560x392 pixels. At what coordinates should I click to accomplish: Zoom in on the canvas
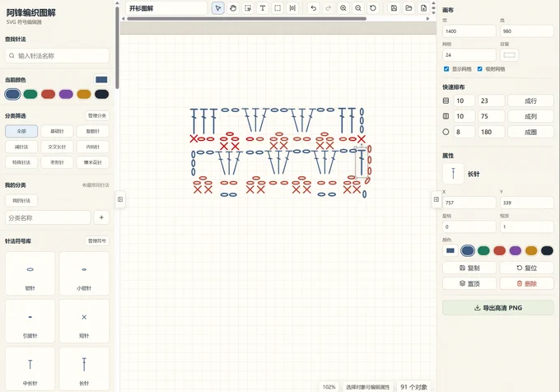(x=343, y=8)
